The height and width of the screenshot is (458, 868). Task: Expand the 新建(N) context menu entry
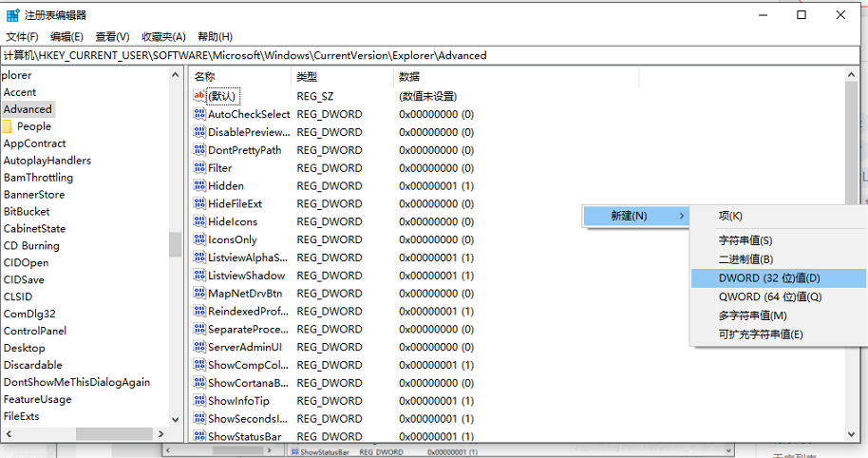coord(635,216)
